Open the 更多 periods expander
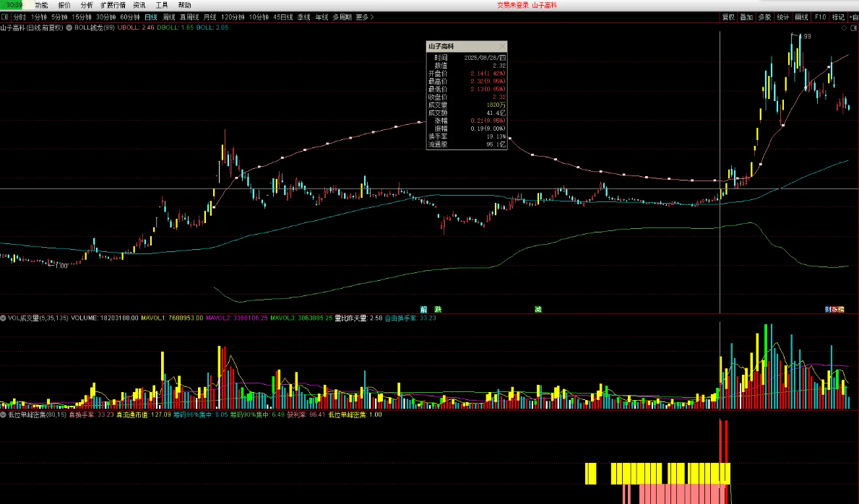The width and height of the screenshot is (859, 504). point(365,17)
